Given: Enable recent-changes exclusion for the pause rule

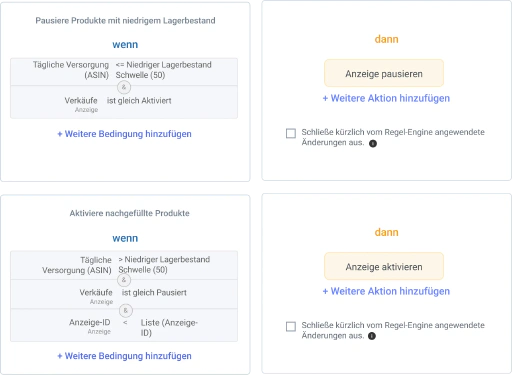Looking at the screenshot, I should [291, 133].
